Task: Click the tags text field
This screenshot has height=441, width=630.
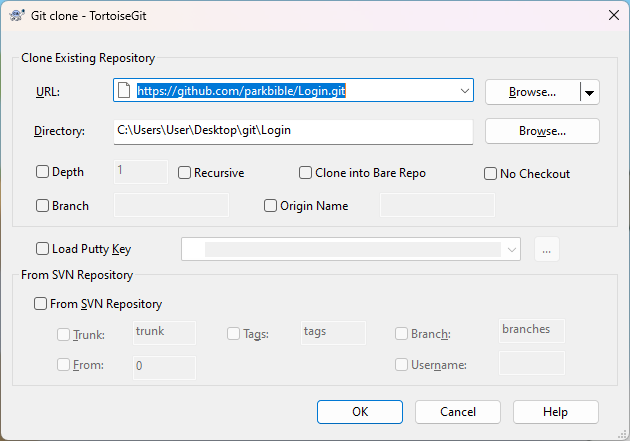Action: tap(333, 333)
